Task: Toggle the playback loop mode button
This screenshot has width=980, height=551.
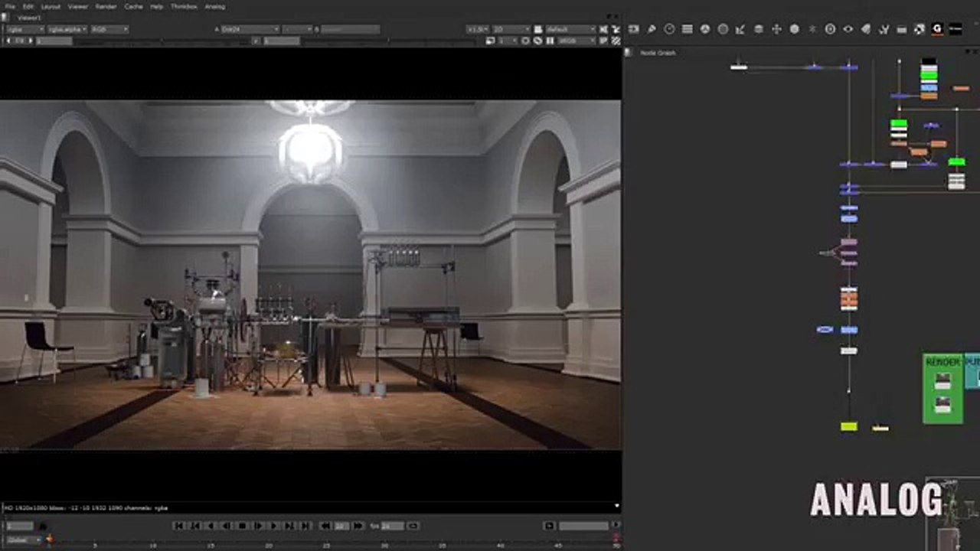Action: 413,526
